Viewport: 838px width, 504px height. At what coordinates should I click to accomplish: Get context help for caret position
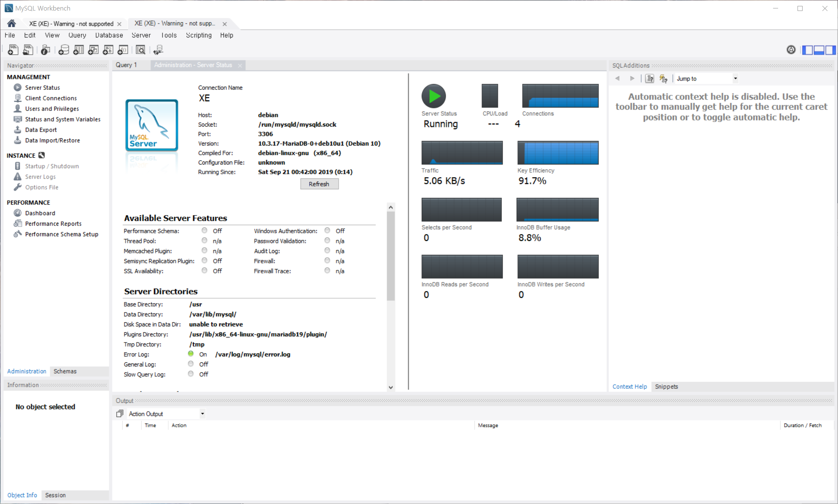(649, 78)
